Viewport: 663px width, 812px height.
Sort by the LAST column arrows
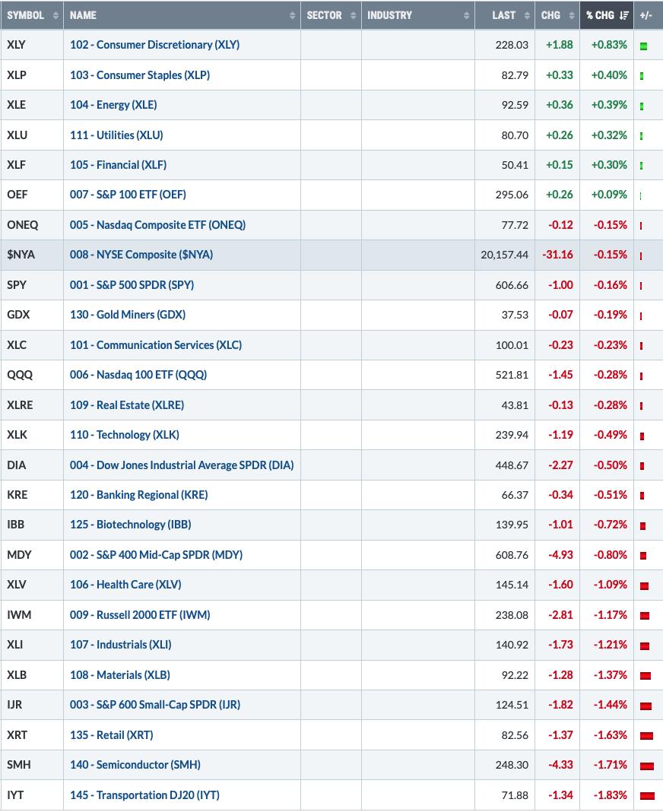pyautogui.click(x=527, y=15)
